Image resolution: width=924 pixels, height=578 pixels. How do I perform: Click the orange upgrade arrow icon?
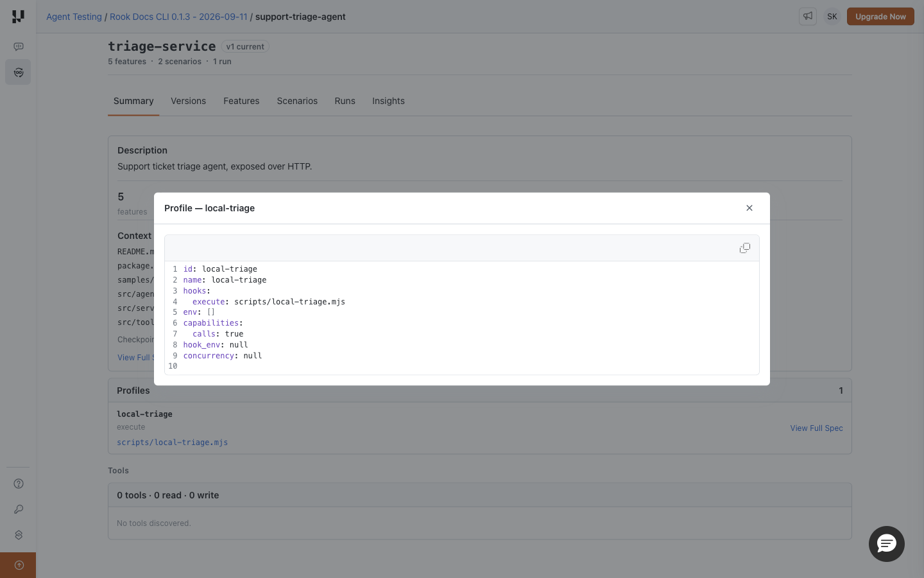pos(19,565)
